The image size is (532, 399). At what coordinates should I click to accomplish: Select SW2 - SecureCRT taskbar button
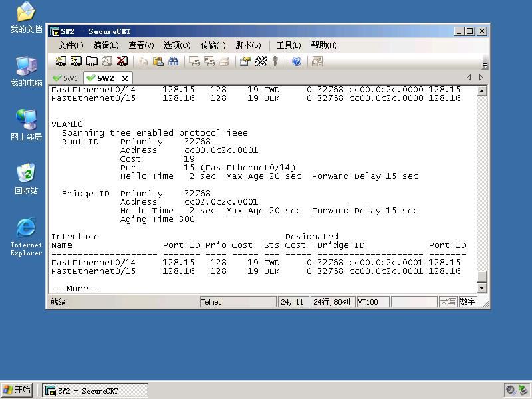point(95,390)
